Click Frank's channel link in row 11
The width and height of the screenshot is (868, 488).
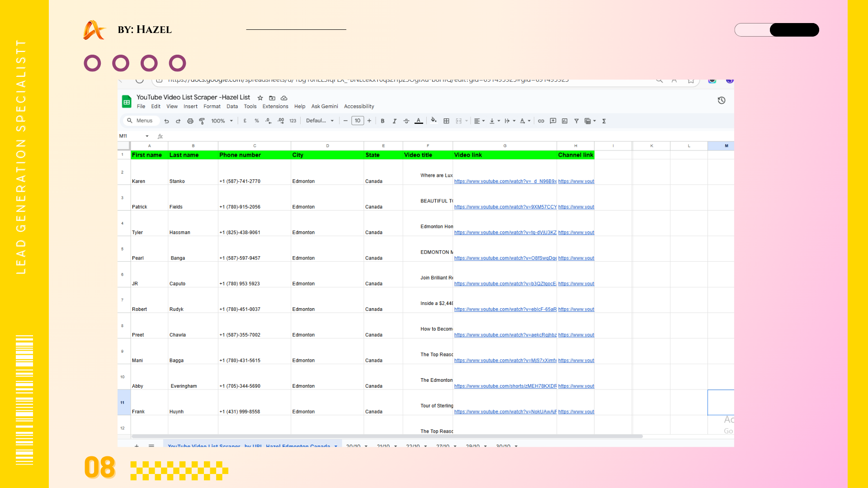[576, 412]
